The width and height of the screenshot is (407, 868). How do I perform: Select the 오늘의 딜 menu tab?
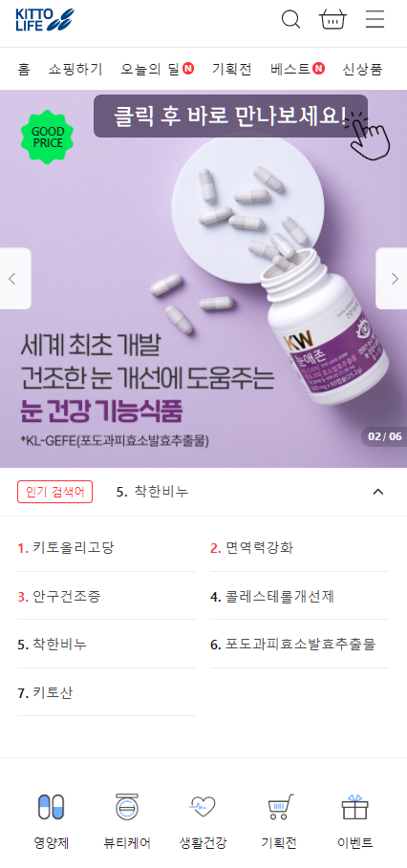coord(158,69)
